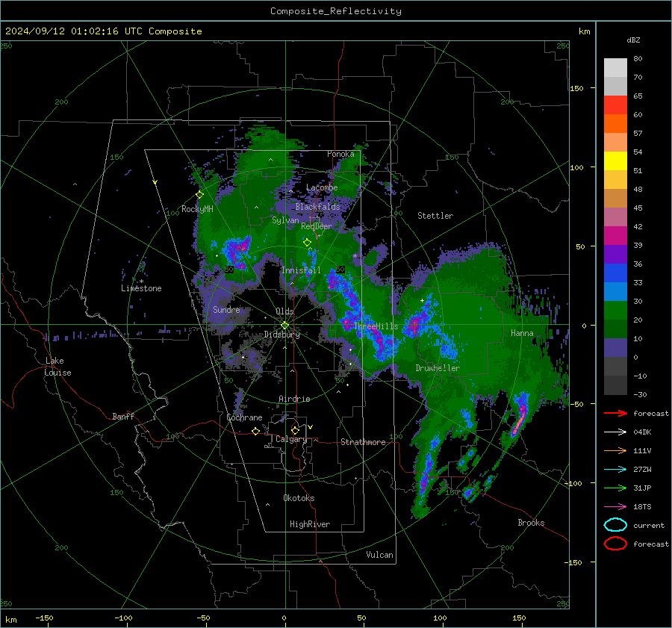Click the RockyMH label

[x=197, y=209]
